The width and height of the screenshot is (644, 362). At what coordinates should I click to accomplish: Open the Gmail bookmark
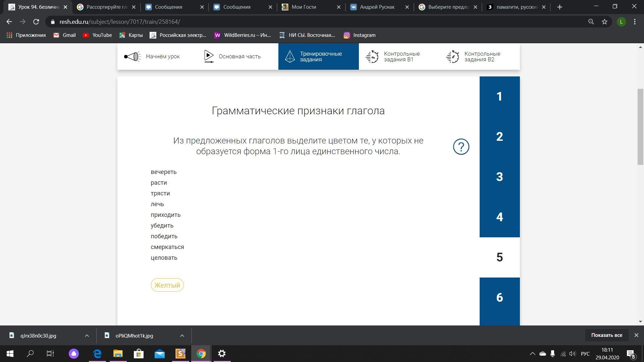pyautogui.click(x=64, y=35)
